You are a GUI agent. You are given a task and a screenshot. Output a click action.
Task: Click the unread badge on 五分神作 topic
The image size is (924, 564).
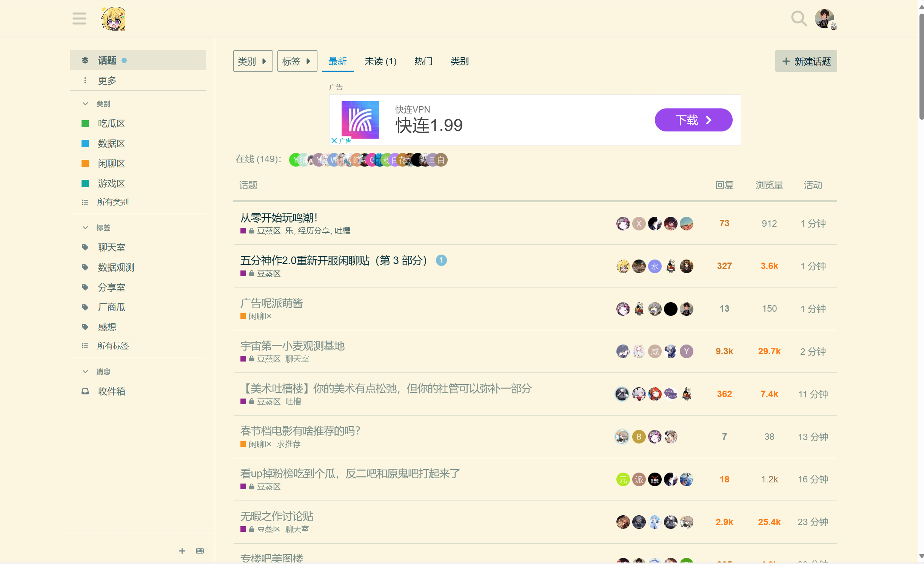(441, 260)
